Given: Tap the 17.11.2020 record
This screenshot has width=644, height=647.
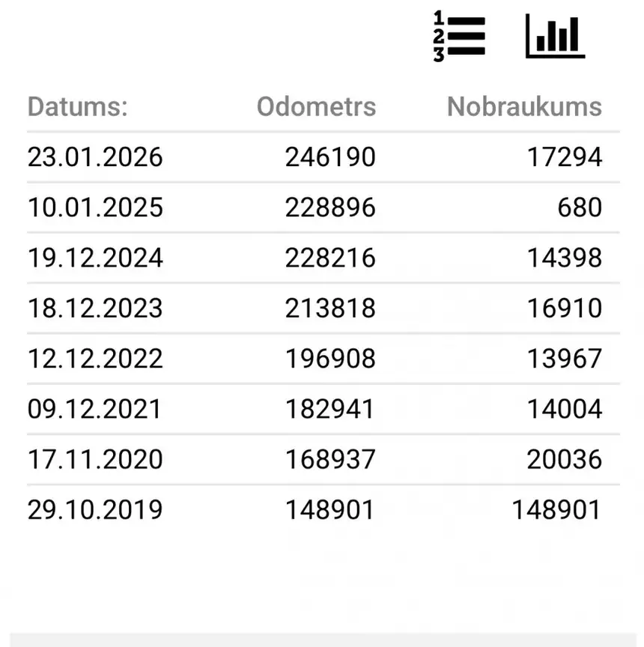Looking at the screenshot, I should click(x=323, y=459).
